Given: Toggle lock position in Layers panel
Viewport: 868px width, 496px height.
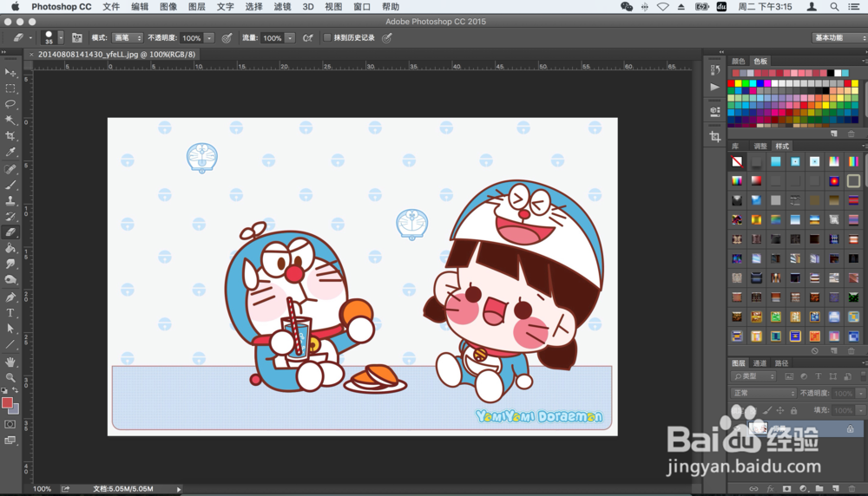Looking at the screenshot, I should coord(780,410).
